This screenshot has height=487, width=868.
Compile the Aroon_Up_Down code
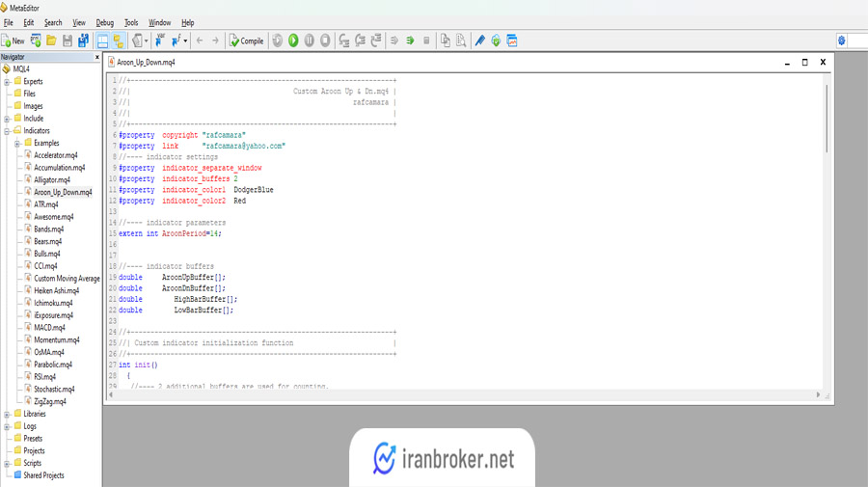[246, 41]
